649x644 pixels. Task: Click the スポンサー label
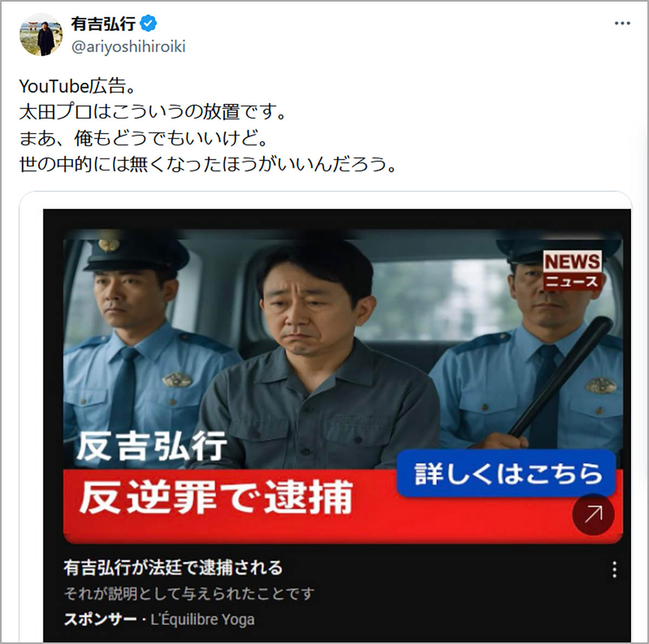pyautogui.click(x=100, y=619)
